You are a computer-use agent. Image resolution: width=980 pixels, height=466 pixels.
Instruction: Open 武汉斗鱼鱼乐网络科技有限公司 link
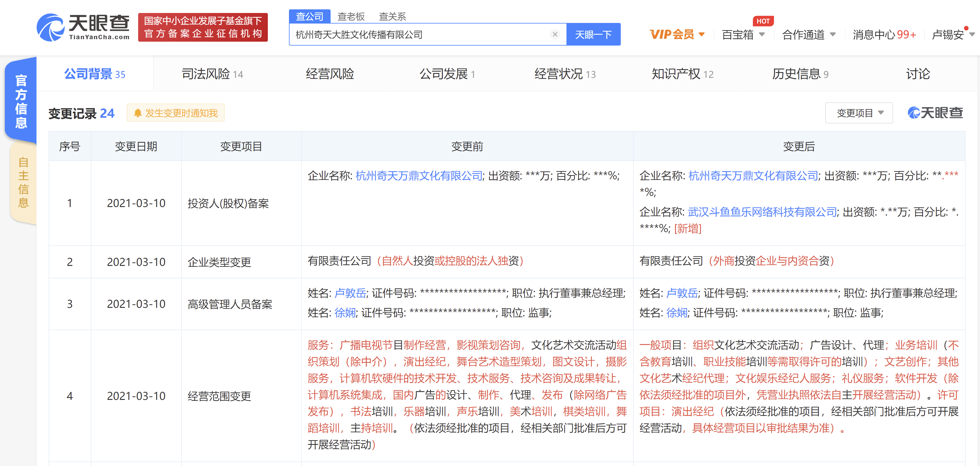[x=762, y=212]
